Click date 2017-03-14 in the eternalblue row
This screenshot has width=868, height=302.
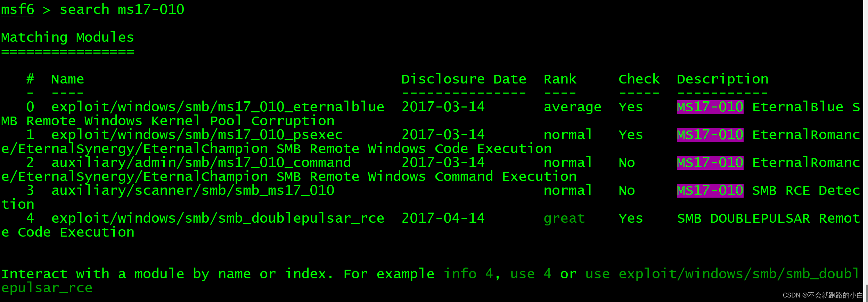(443, 107)
